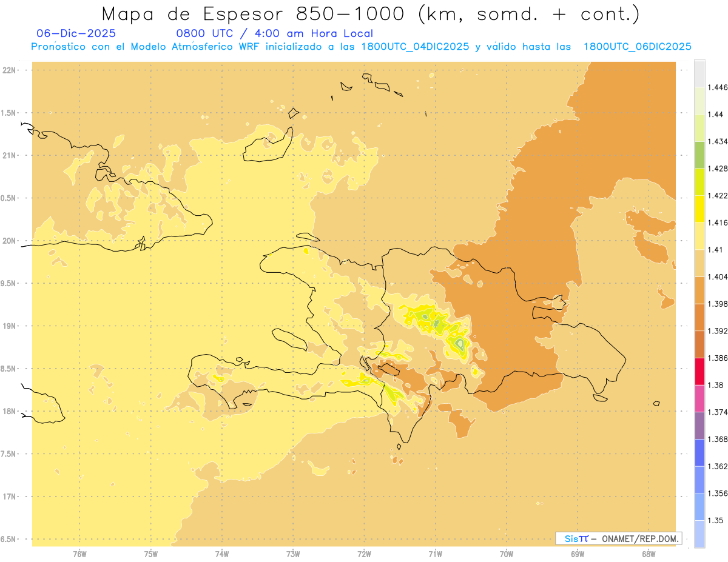Click the '22N' latitude label

pos(10,70)
